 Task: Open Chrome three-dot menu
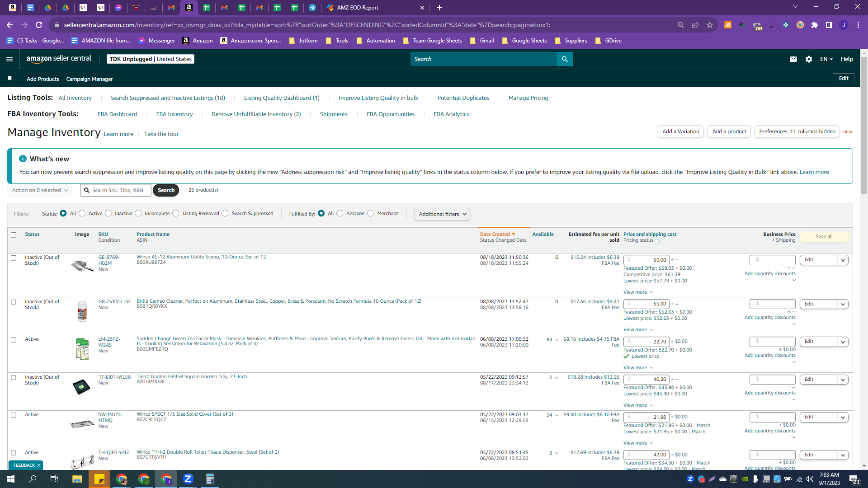click(x=858, y=25)
